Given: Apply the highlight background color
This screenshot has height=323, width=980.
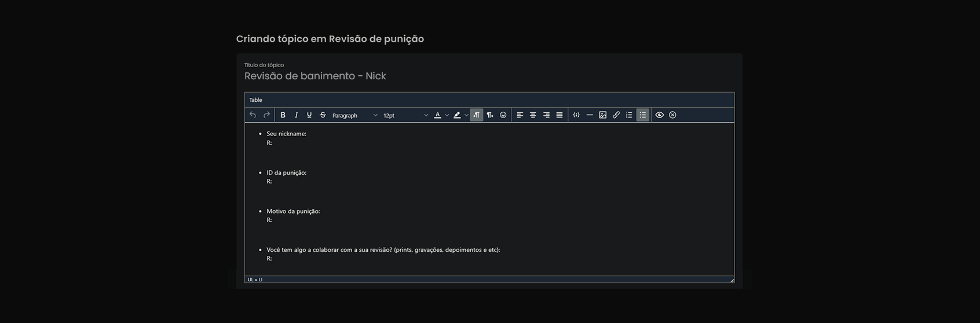Looking at the screenshot, I should pyautogui.click(x=457, y=115).
